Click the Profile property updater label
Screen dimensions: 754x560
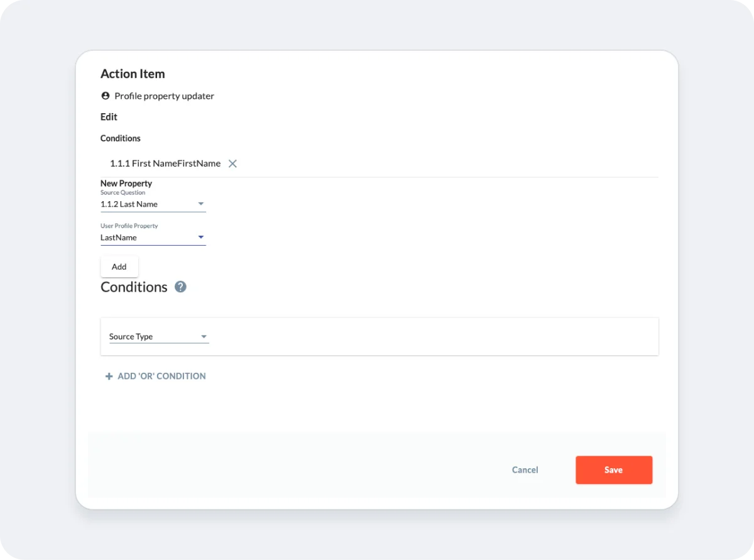tap(164, 96)
